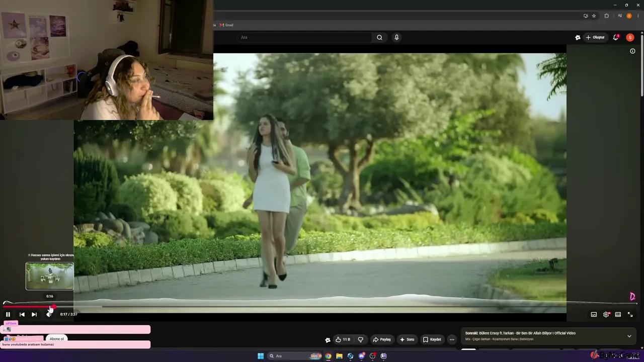
Task: Start voice search with the microphone icon
Action: pyautogui.click(x=396, y=37)
